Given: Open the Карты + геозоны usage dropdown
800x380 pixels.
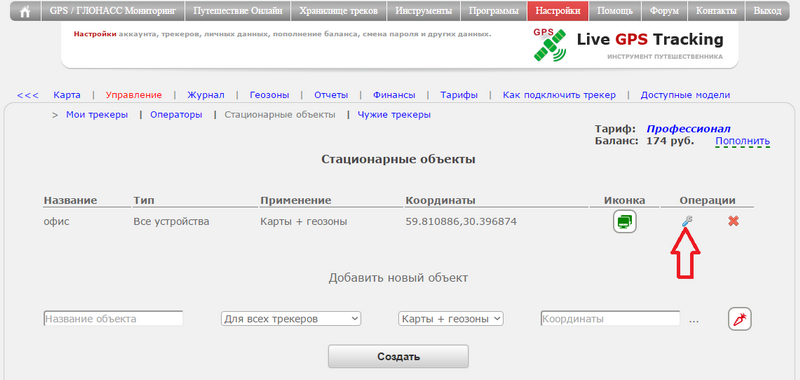Looking at the screenshot, I should 451,319.
